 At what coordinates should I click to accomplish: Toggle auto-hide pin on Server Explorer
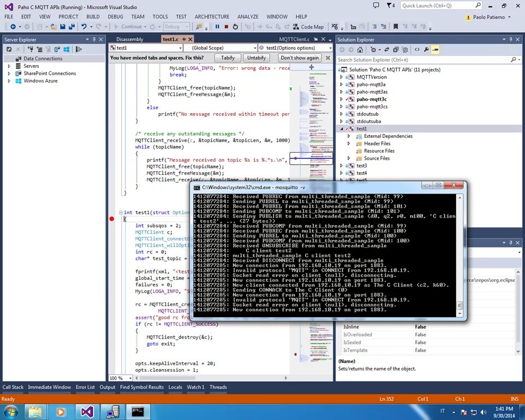(x=94, y=39)
